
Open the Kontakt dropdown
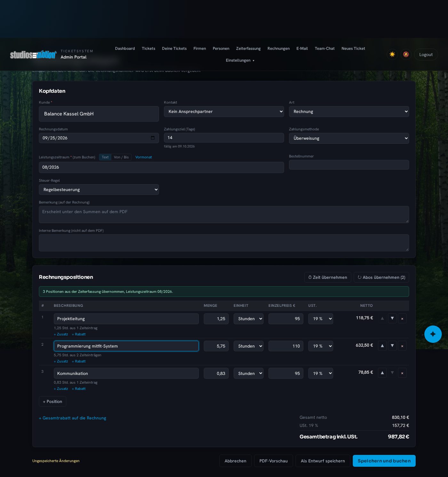[224, 111]
